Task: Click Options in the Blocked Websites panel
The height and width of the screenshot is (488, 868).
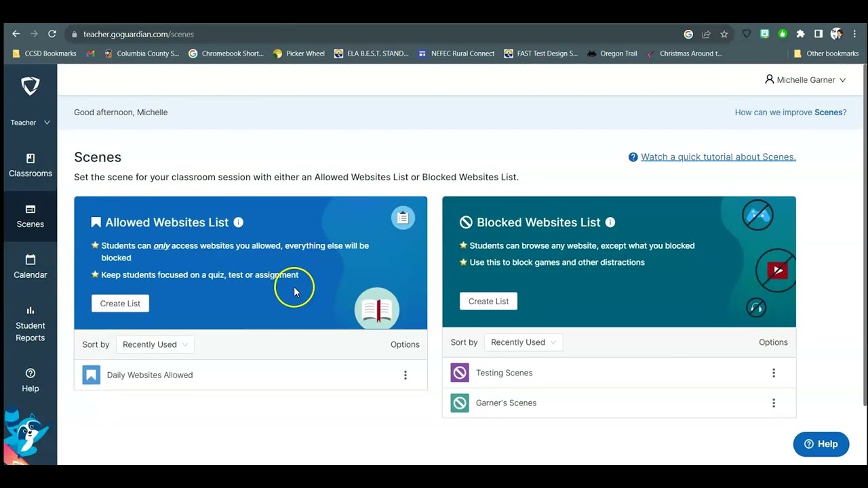Action: point(773,342)
